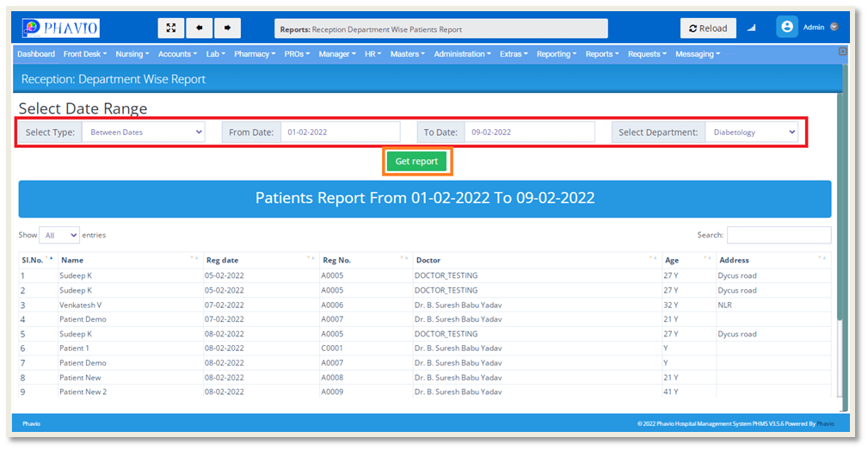
Task: Open the Requests menu
Action: 647,53
